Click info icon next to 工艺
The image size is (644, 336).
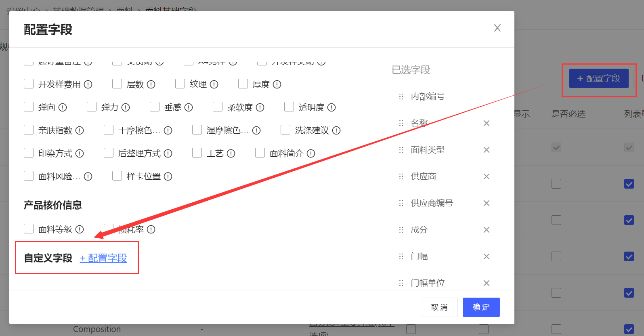click(231, 153)
